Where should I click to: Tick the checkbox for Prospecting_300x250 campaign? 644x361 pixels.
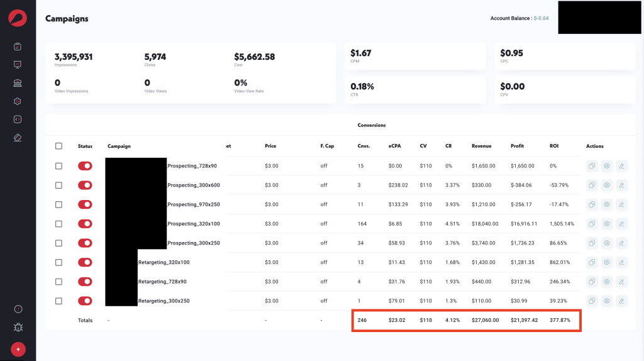(x=59, y=243)
